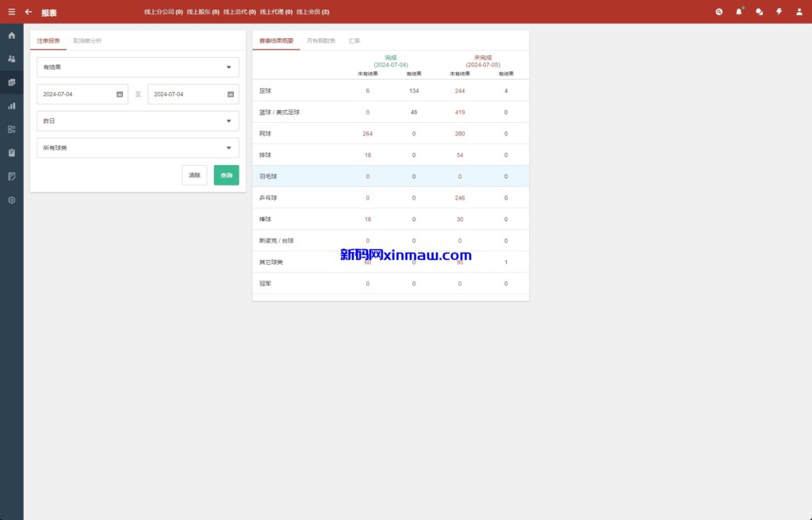This screenshot has height=520, width=812.
Task: Go to the home icon in sidebar
Action: [11, 36]
